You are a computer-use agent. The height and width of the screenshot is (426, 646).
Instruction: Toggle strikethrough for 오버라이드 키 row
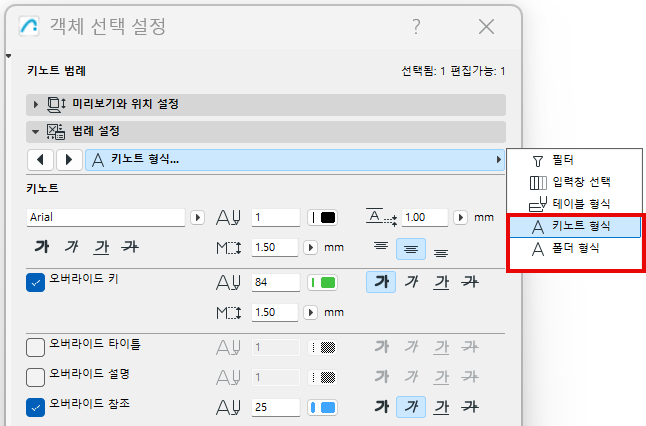(470, 282)
